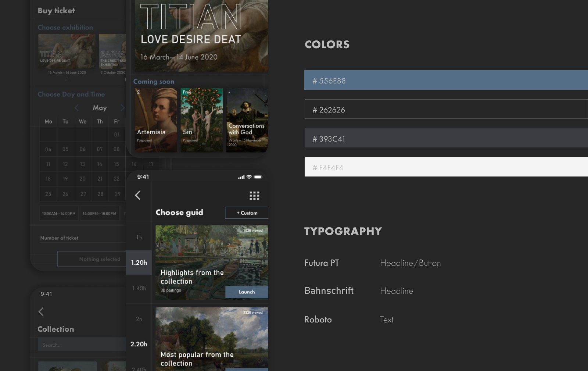Open the grid menu icon
This screenshot has height=371, width=588.
coord(254,196)
